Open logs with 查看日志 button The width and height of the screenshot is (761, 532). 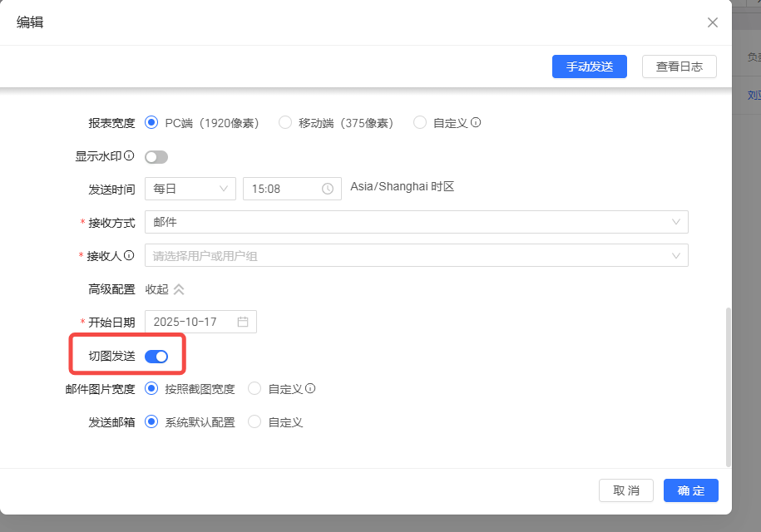[679, 66]
